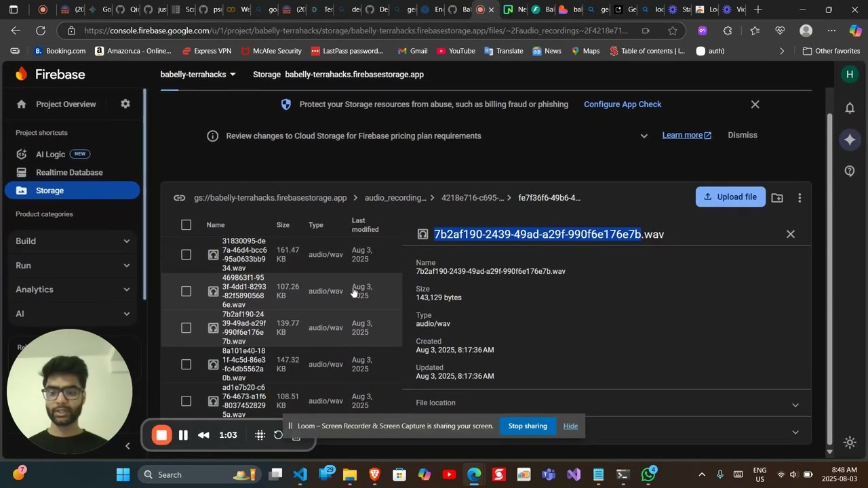Select checkbox for 31830095 wav file
Screen dimensions: 868x488
(x=186, y=255)
